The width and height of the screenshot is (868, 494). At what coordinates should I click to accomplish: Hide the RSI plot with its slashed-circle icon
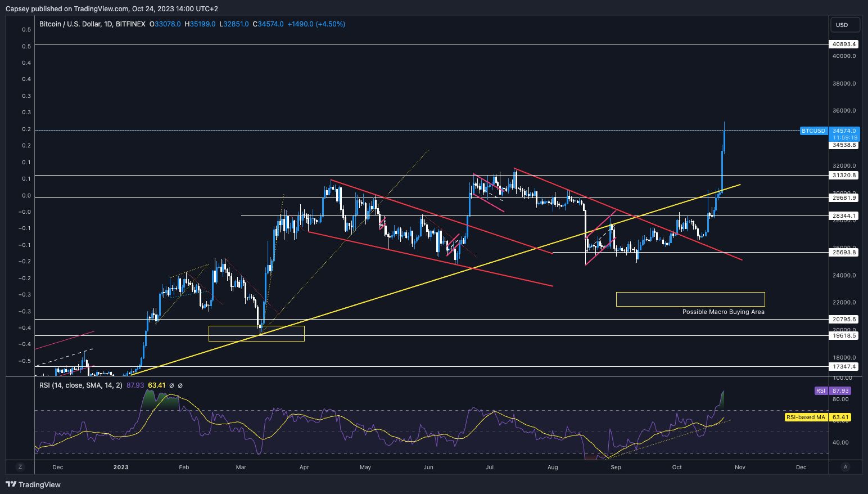click(170, 385)
